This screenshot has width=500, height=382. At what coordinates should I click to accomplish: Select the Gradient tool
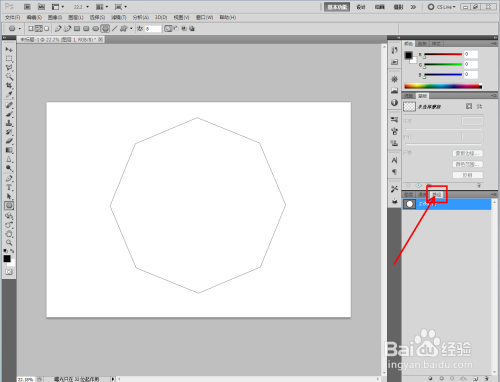(9, 150)
